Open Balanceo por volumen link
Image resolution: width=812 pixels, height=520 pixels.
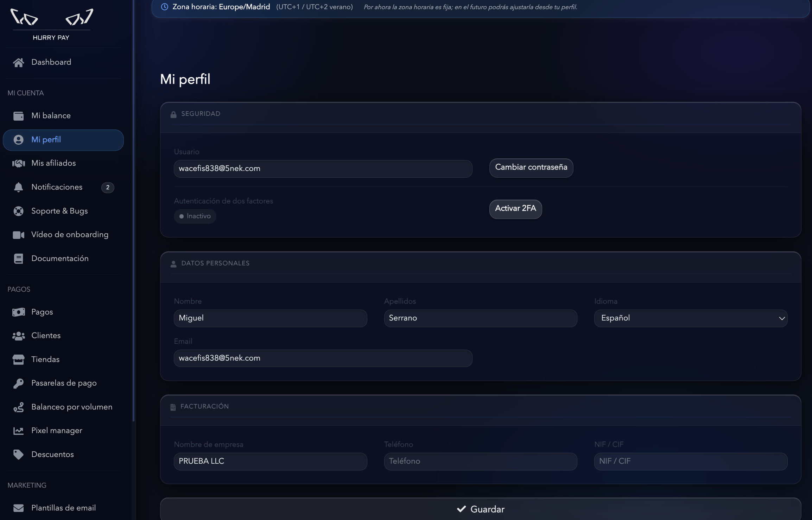[x=63, y=407]
